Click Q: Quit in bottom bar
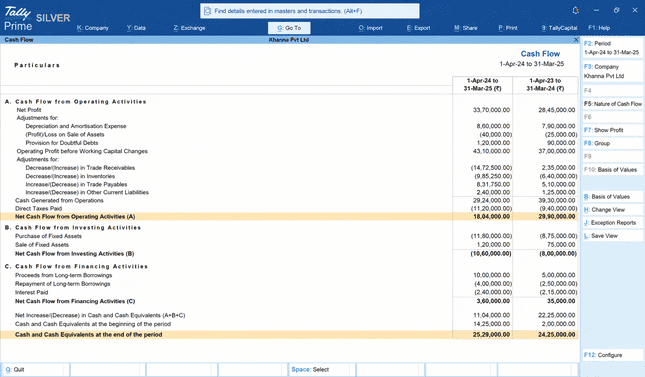 pos(35,370)
